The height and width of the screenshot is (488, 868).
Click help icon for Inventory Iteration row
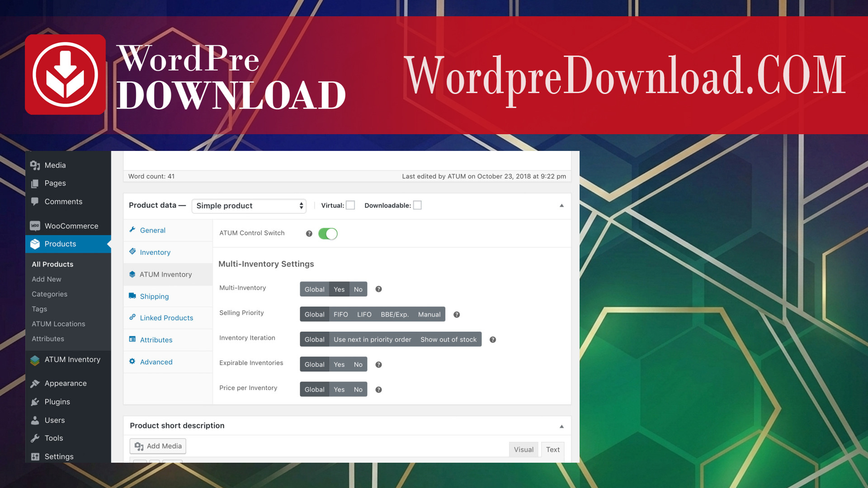[x=493, y=340]
